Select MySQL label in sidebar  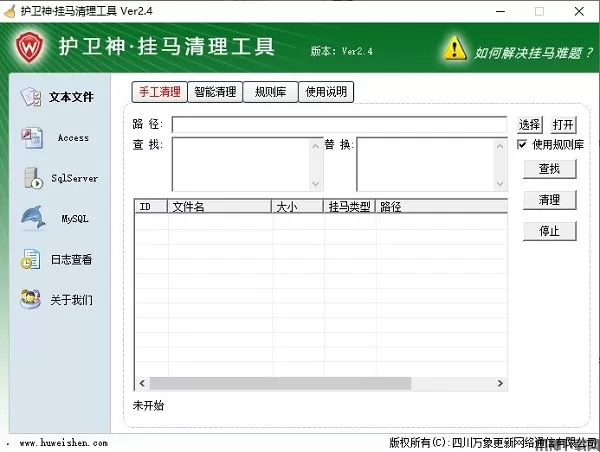tap(75, 219)
